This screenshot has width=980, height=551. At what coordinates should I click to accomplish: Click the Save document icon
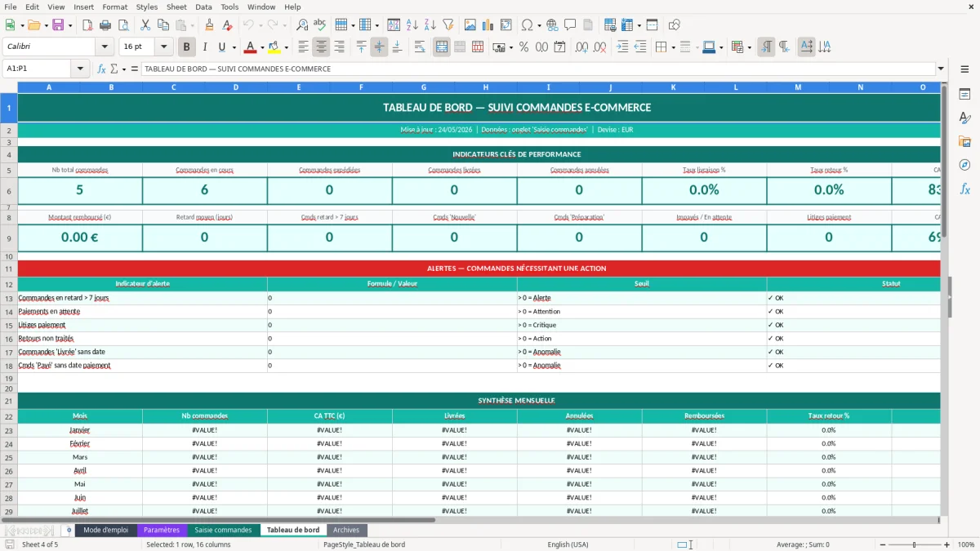[58, 25]
